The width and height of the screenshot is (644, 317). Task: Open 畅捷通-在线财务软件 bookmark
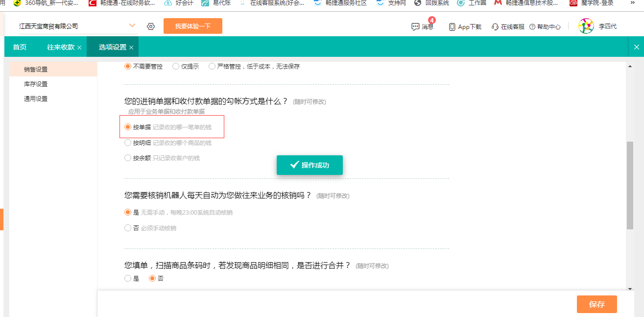coord(122,3)
